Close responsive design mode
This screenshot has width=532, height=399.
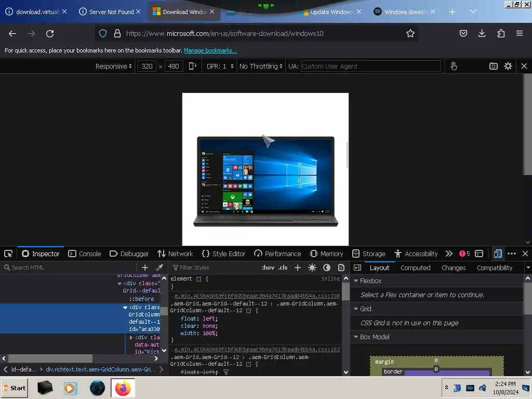[x=524, y=66]
